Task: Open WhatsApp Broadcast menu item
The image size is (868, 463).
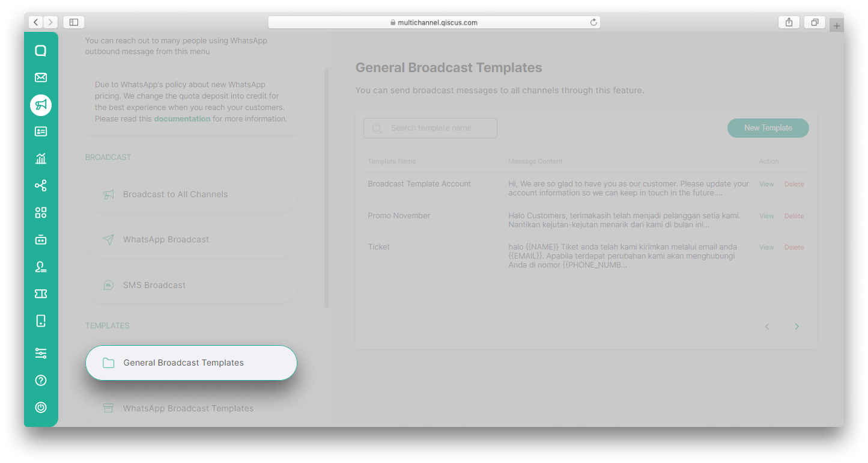Action: [x=192, y=239]
